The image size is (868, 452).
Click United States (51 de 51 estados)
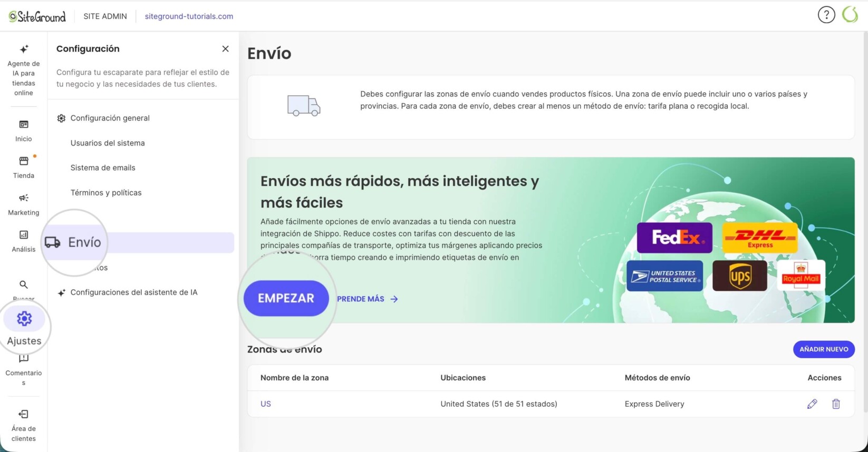pos(499,404)
